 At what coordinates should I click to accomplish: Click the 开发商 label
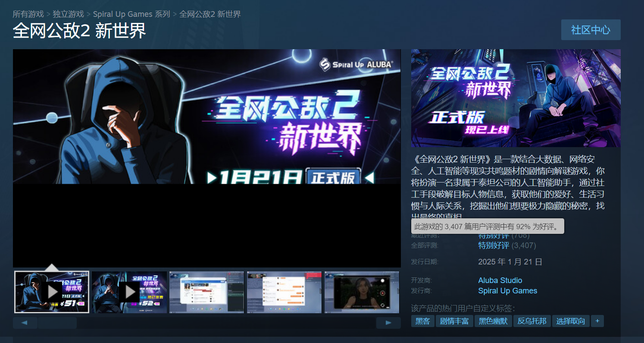[422, 280]
